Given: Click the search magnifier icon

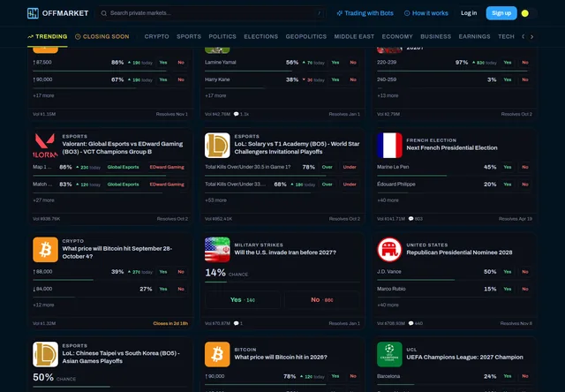Looking at the screenshot, I should coord(104,13).
